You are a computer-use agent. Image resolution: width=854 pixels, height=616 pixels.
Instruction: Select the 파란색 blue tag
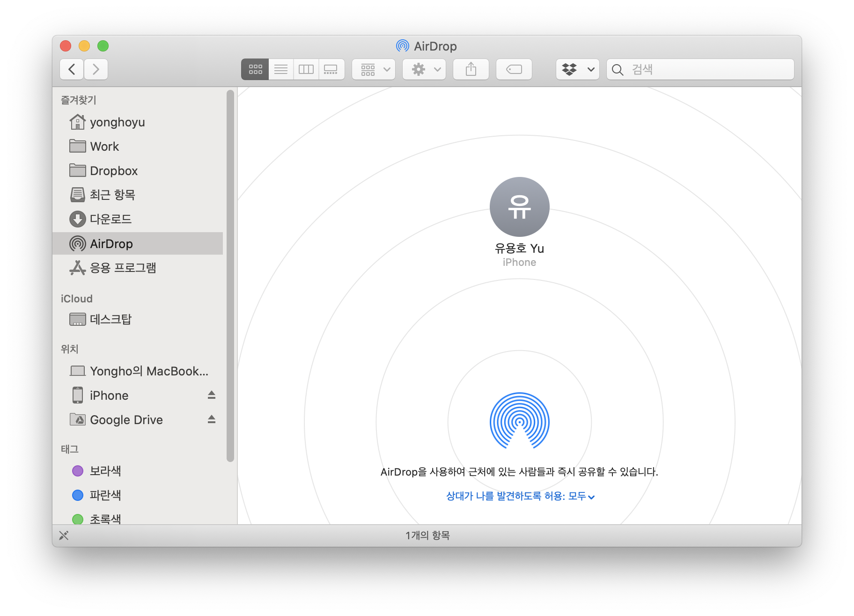[x=138, y=495]
